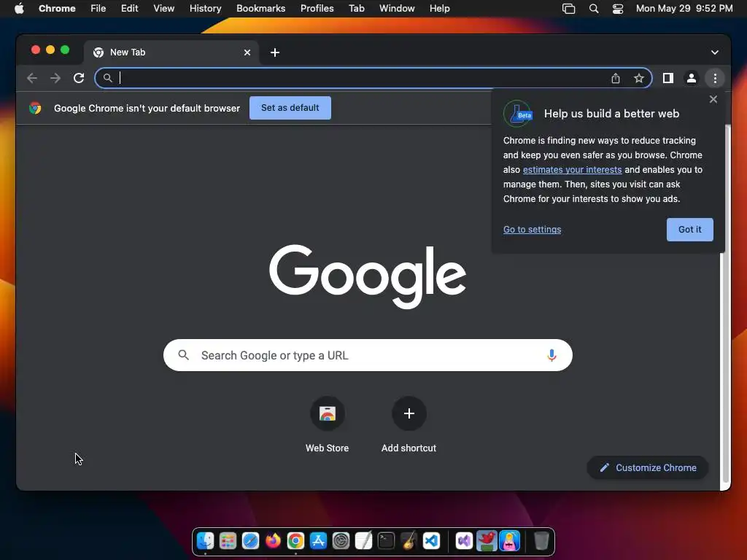
Task: Open the Help menu
Action: pos(439,9)
